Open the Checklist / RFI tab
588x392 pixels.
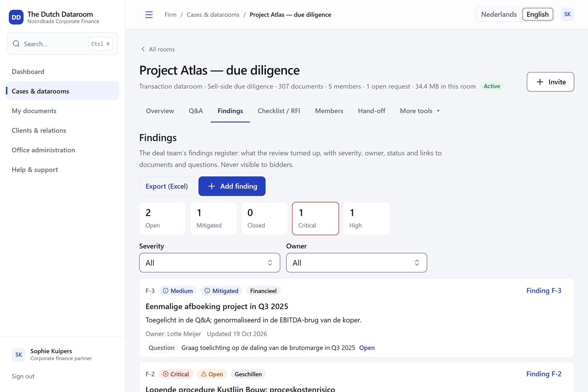tap(279, 111)
